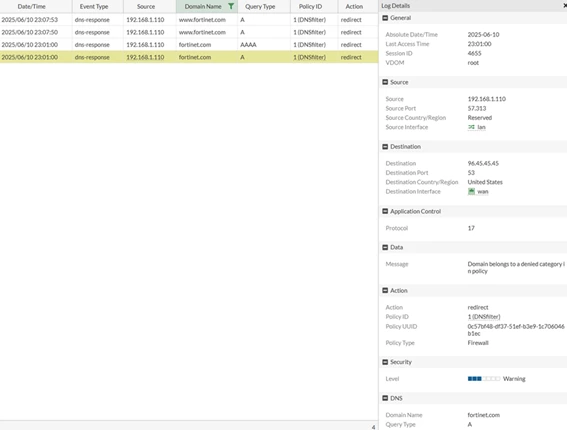Click the wan interface link

(483, 192)
